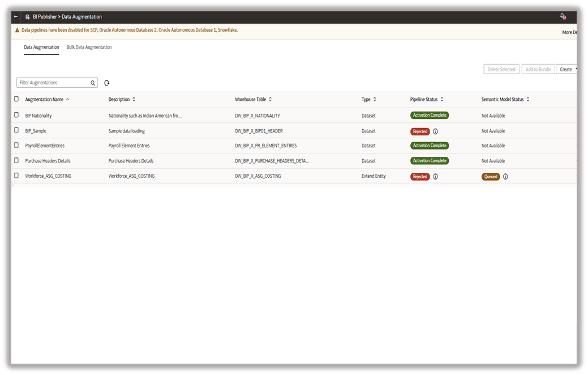Click the More Details link in the banner
588x375 pixels.
click(569, 32)
